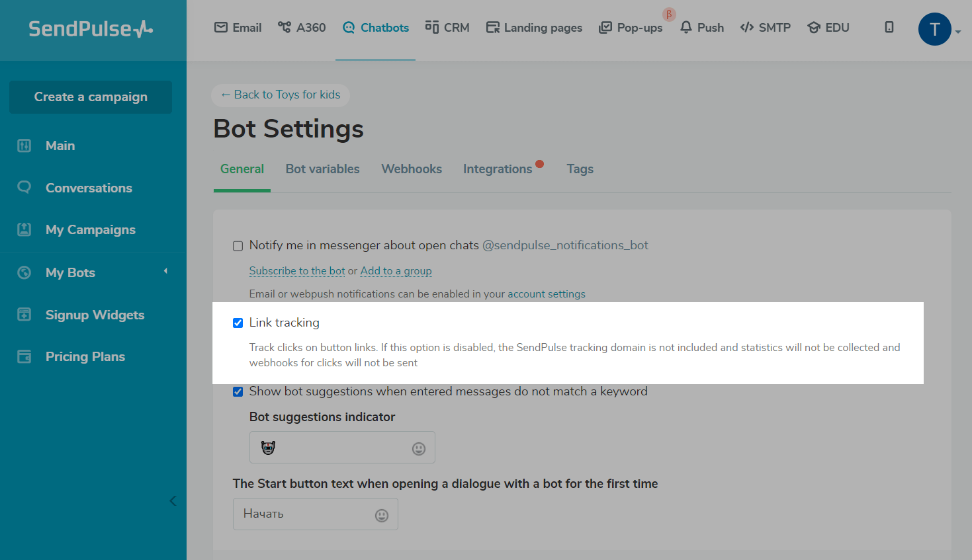Uncheck the Link tracking checkbox
Image resolution: width=972 pixels, height=560 pixels.
point(238,323)
